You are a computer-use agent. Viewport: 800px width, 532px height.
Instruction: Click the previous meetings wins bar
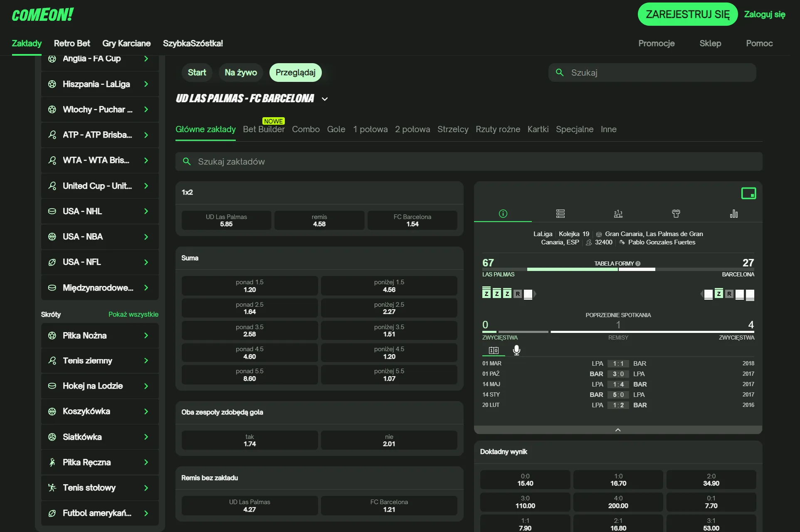(x=618, y=332)
